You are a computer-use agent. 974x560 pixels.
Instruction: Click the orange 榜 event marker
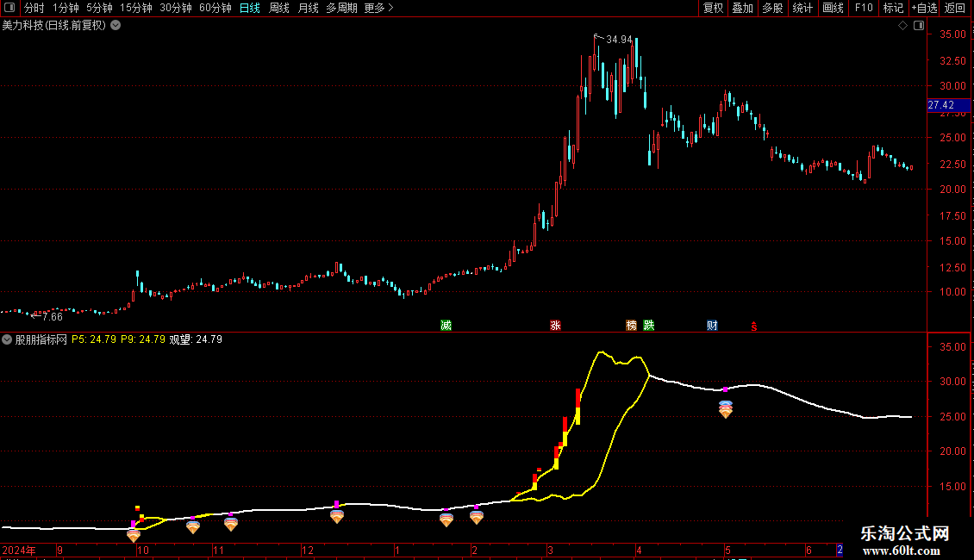click(x=631, y=326)
